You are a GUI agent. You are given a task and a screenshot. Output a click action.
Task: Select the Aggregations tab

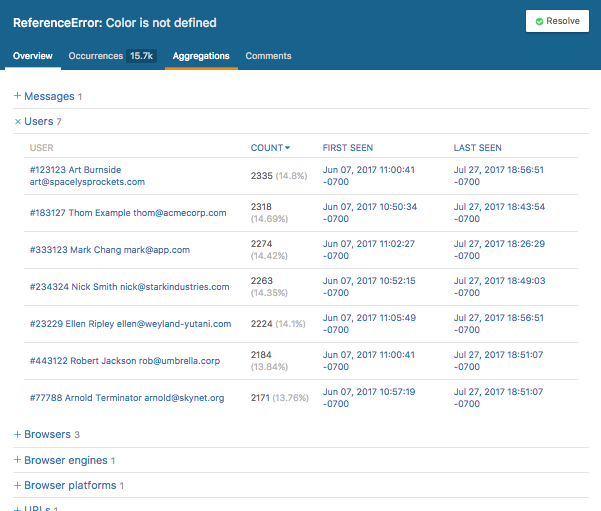click(201, 56)
